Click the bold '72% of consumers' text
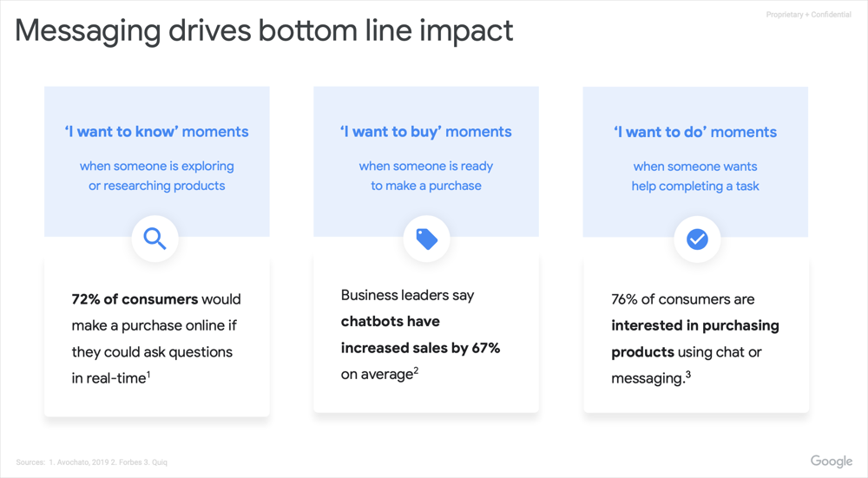Screen dimensions: 868x478 coord(135,299)
